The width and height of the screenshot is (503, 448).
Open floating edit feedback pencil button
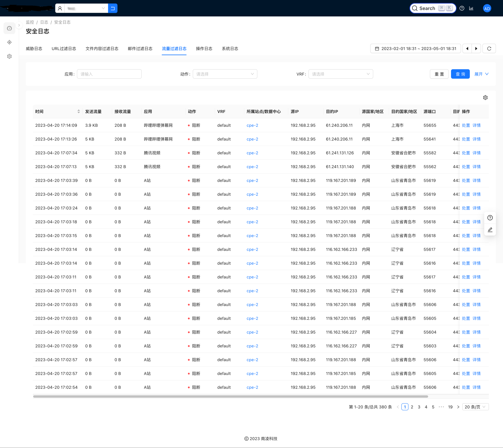coord(490,230)
